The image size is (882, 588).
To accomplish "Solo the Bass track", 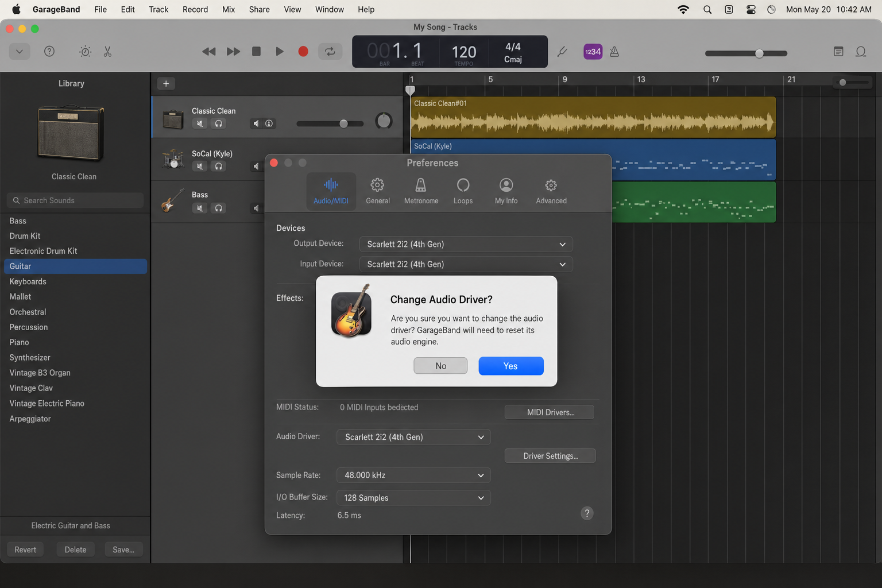I will coord(219,208).
